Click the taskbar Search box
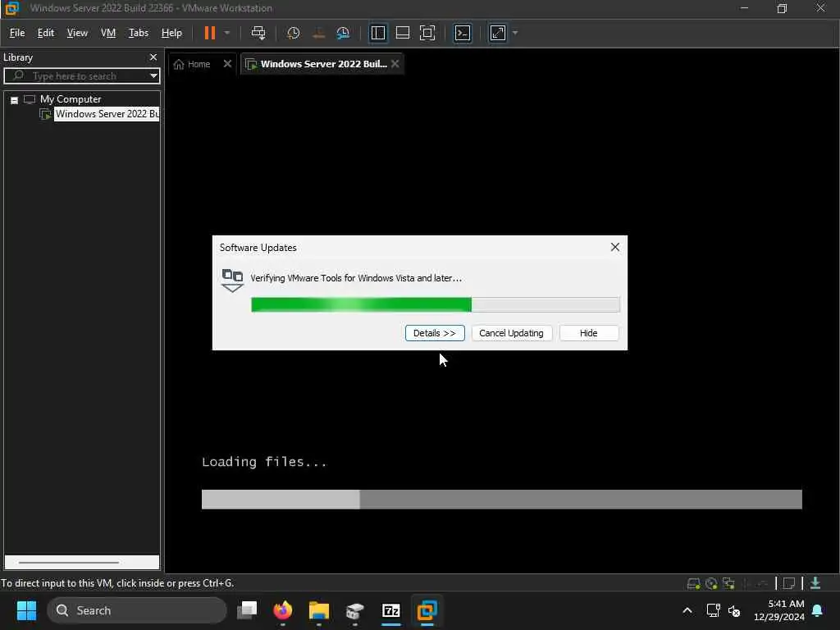The image size is (840, 630). point(137,610)
